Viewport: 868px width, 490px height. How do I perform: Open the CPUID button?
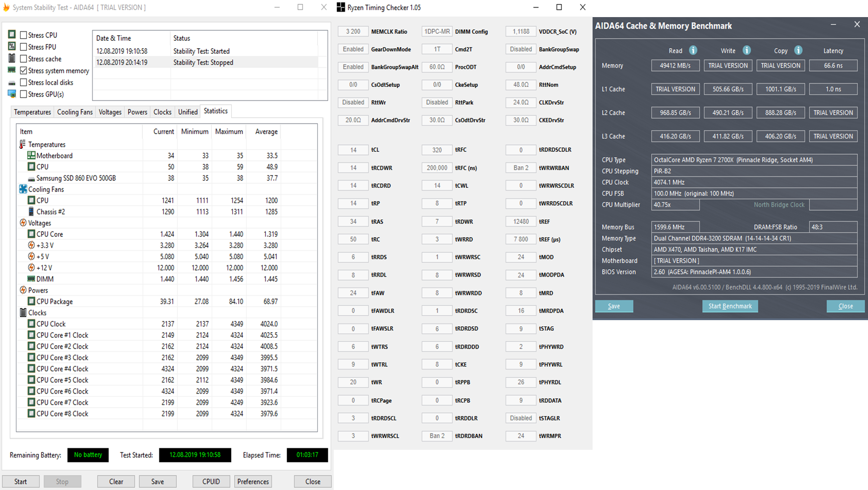coord(211,481)
